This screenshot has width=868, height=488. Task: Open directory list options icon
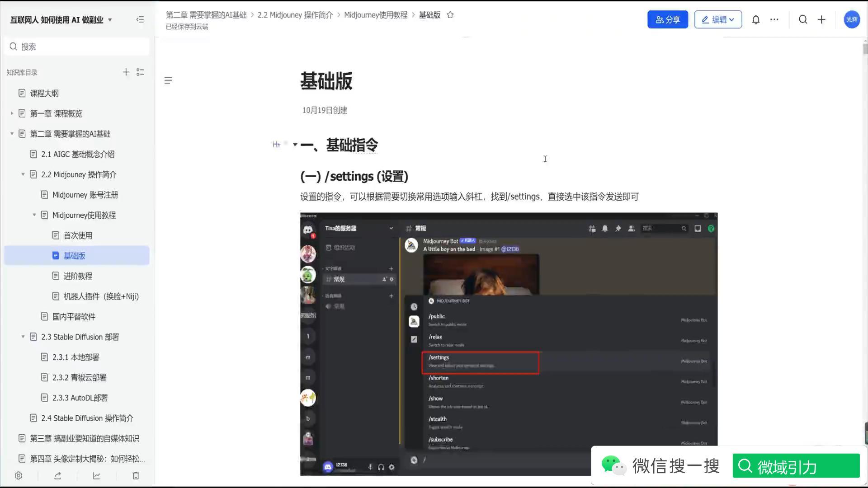click(x=140, y=72)
